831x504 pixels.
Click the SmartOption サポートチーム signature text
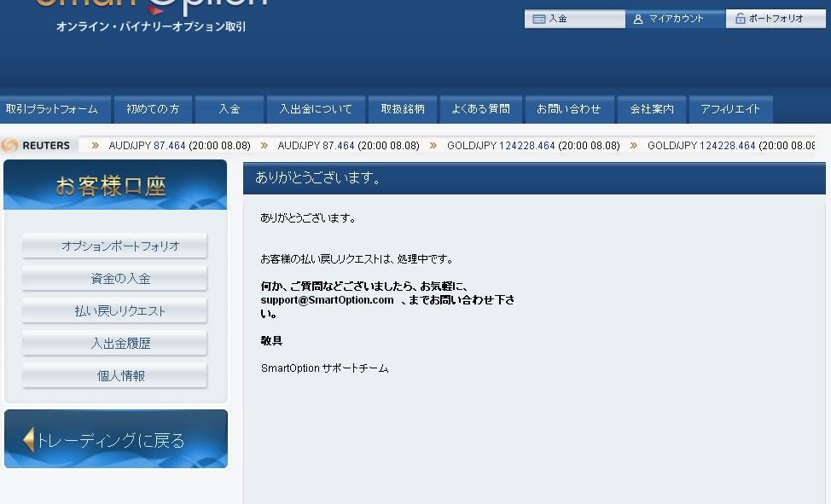pyautogui.click(x=324, y=368)
